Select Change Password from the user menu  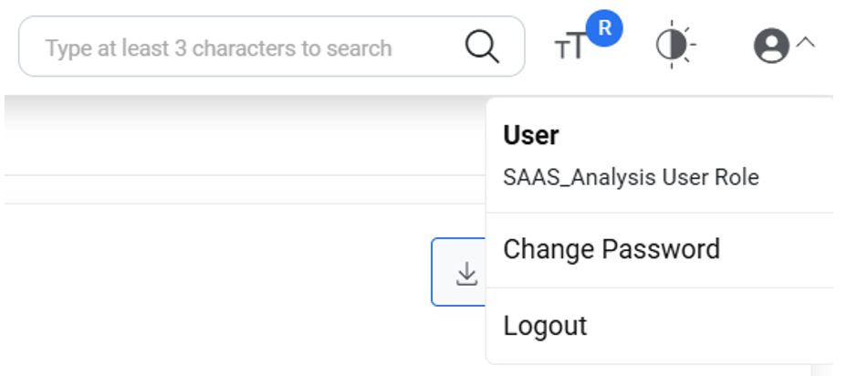click(x=612, y=249)
